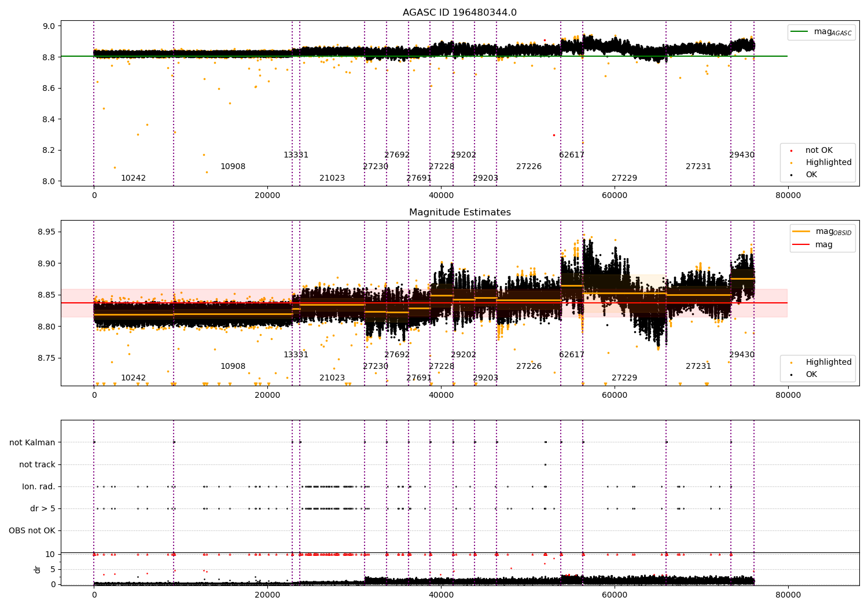The height and width of the screenshot is (608, 868).
Task: Click obsid label 62617 in Magnitude Estimates plot
Action: click(x=572, y=355)
